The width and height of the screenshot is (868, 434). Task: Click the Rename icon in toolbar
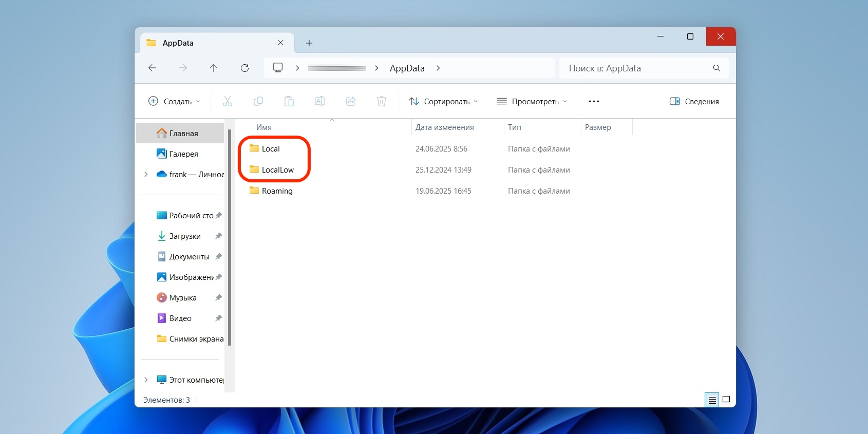pyautogui.click(x=320, y=101)
